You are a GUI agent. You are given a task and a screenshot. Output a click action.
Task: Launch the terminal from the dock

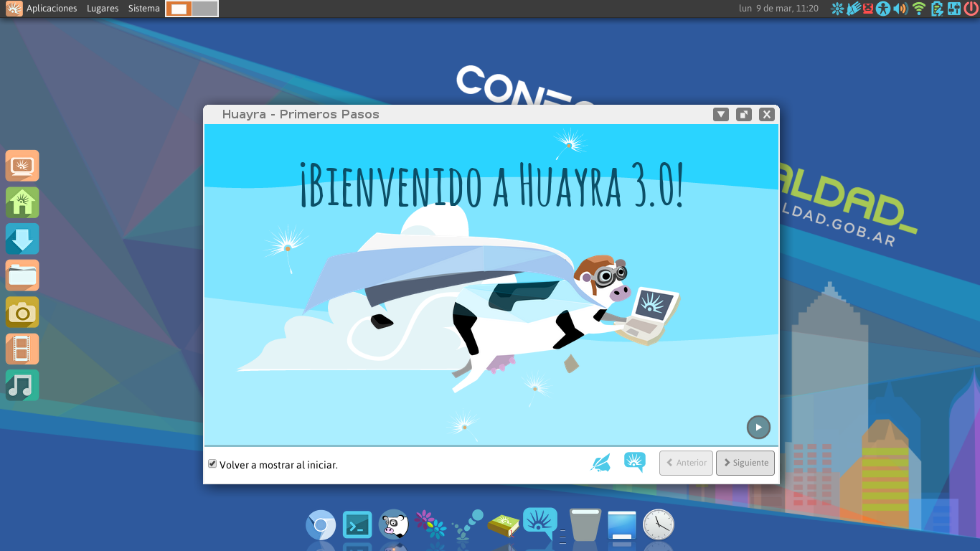(357, 525)
